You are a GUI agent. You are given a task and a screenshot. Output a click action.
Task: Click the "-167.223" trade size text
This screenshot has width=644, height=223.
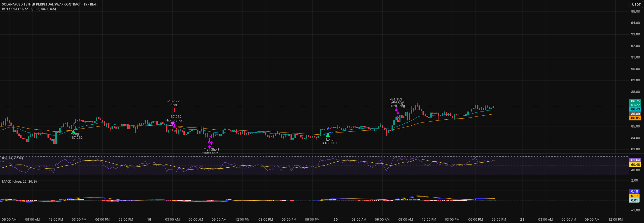coord(175,101)
